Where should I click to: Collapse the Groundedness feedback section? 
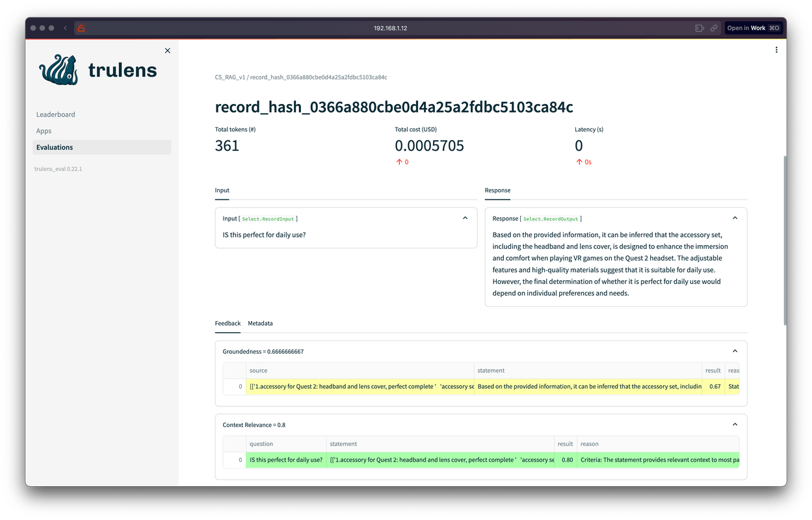(x=735, y=350)
